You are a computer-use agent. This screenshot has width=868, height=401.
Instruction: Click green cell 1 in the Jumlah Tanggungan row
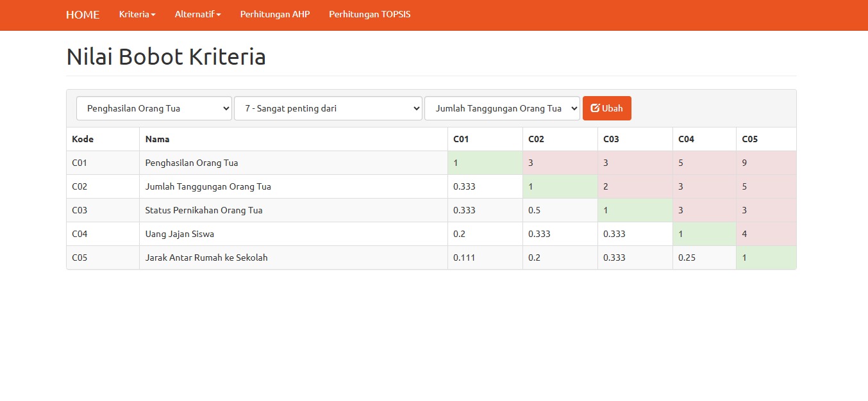click(560, 186)
